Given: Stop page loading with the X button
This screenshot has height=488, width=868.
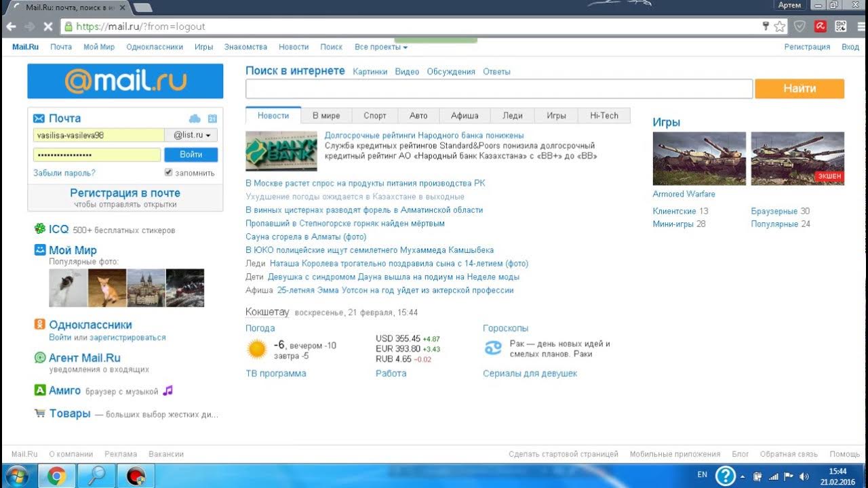Looking at the screenshot, I should (x=48, y=26).
